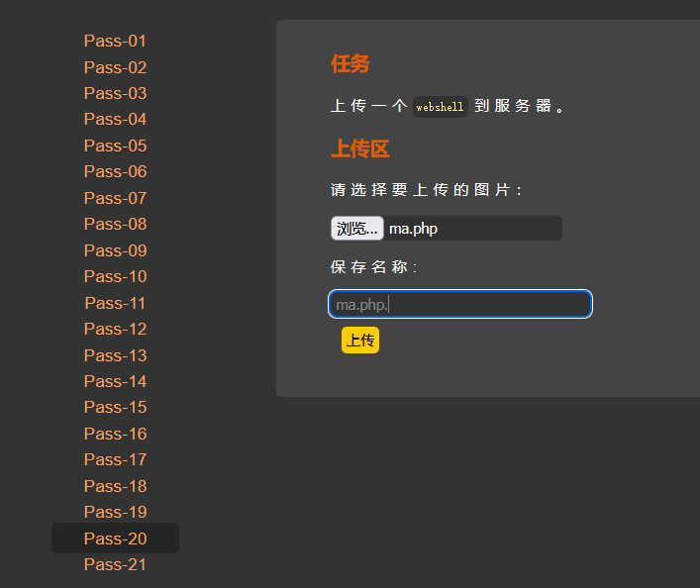Open the Pass-01 challenge link
Screen dimensions: 700x588
tap(115, 41)
